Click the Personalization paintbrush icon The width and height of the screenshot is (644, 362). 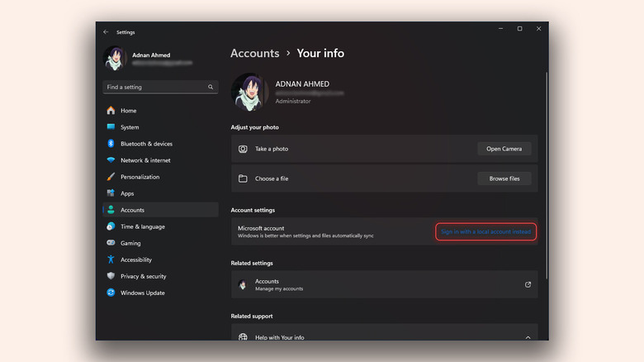pos(111,177)
